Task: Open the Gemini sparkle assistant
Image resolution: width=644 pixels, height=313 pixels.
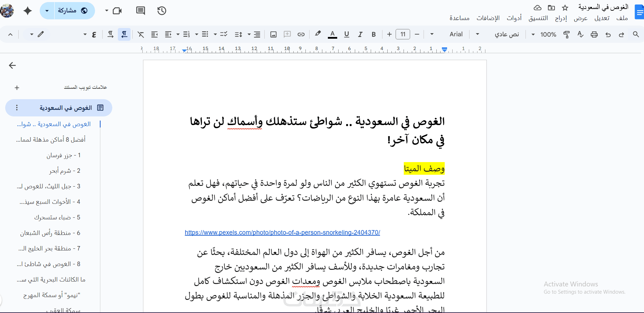Action: pyautogui.click(x=28, y=11)
